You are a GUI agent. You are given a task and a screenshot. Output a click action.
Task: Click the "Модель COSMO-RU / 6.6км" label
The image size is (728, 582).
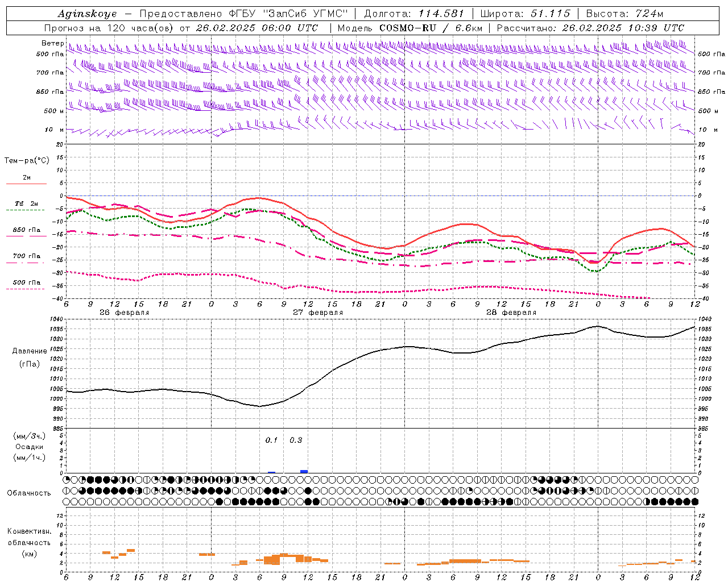410,28
